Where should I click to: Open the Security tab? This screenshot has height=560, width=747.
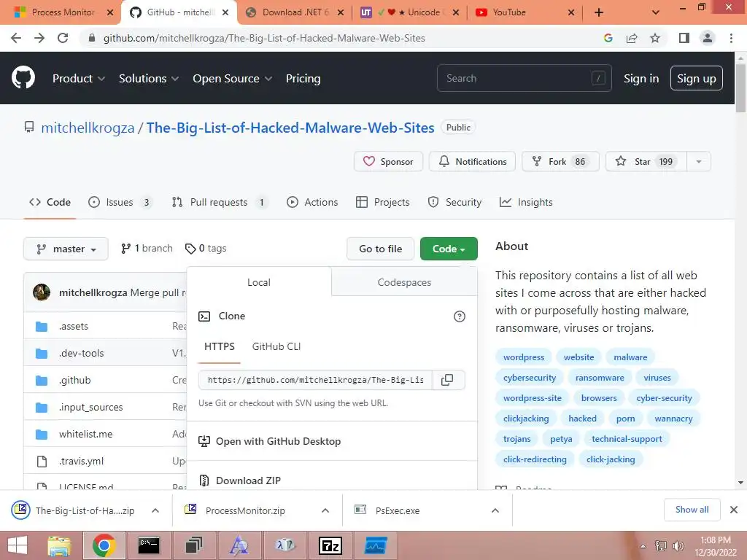(454, 203)
